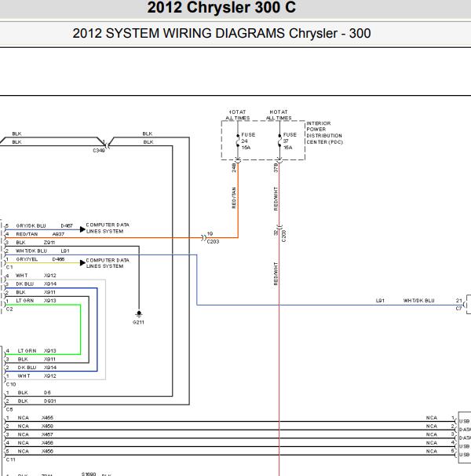Select the WHT X912 row in connector C10
Viewport: 471px width, 476px height.
tap(36, 375)
